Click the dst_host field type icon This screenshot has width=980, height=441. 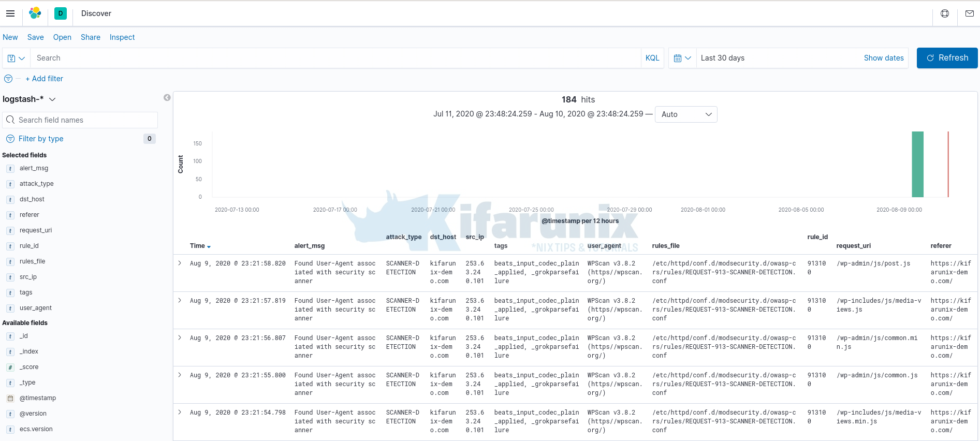10,200
